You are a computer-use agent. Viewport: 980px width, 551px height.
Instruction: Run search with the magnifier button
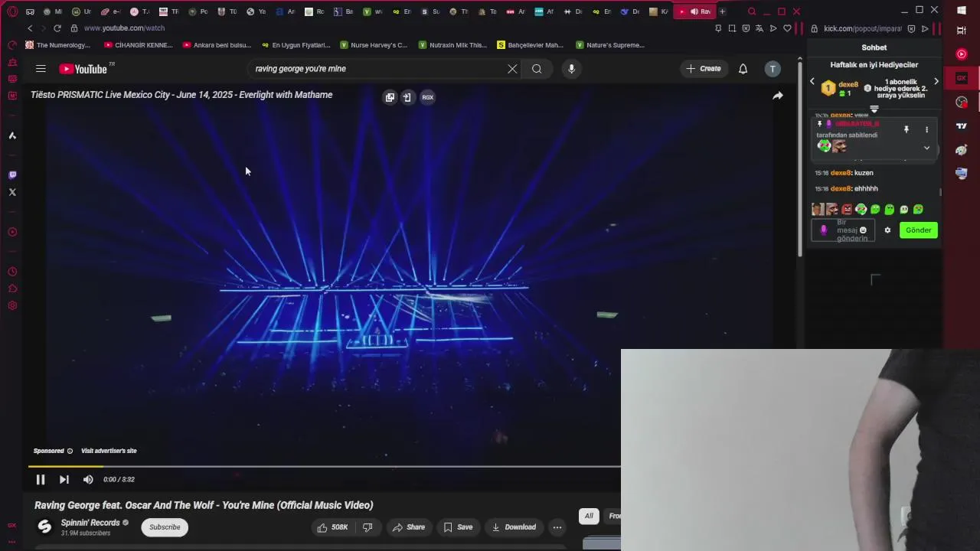tap(537, 69)
